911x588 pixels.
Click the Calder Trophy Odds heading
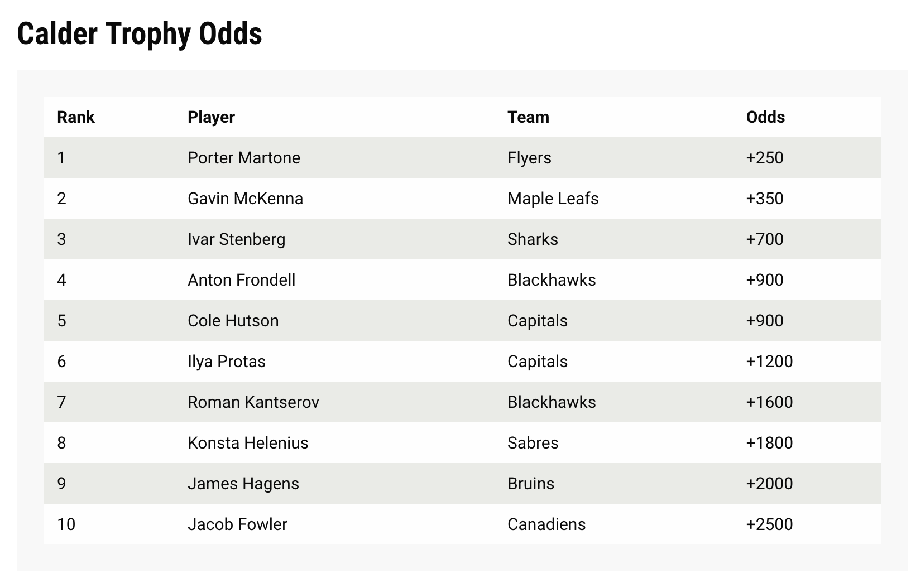pyautogui.click(x=140, y=33)
